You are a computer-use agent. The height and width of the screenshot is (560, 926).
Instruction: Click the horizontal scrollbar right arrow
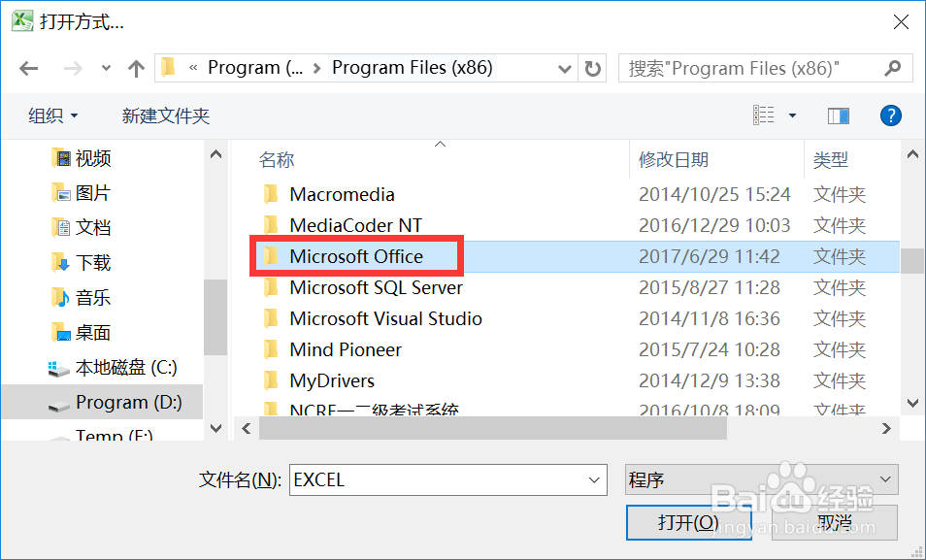point(885,428)
